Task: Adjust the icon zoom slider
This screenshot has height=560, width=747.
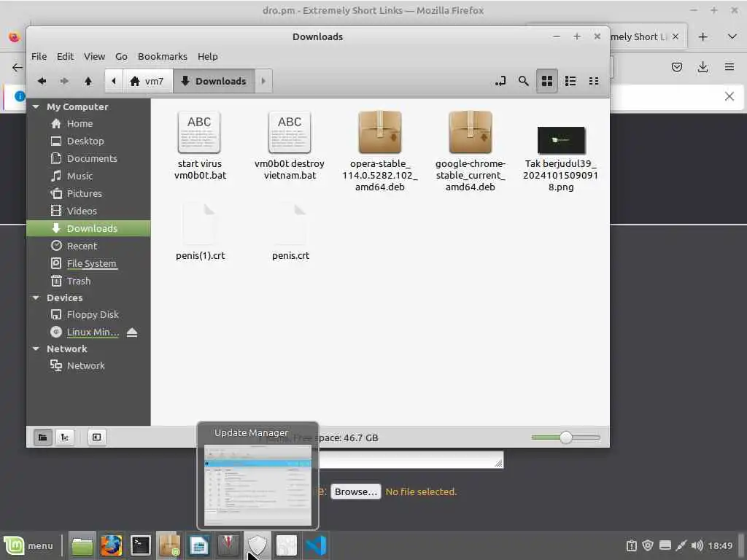Action: pyautogui.click(x=565, y=437)
